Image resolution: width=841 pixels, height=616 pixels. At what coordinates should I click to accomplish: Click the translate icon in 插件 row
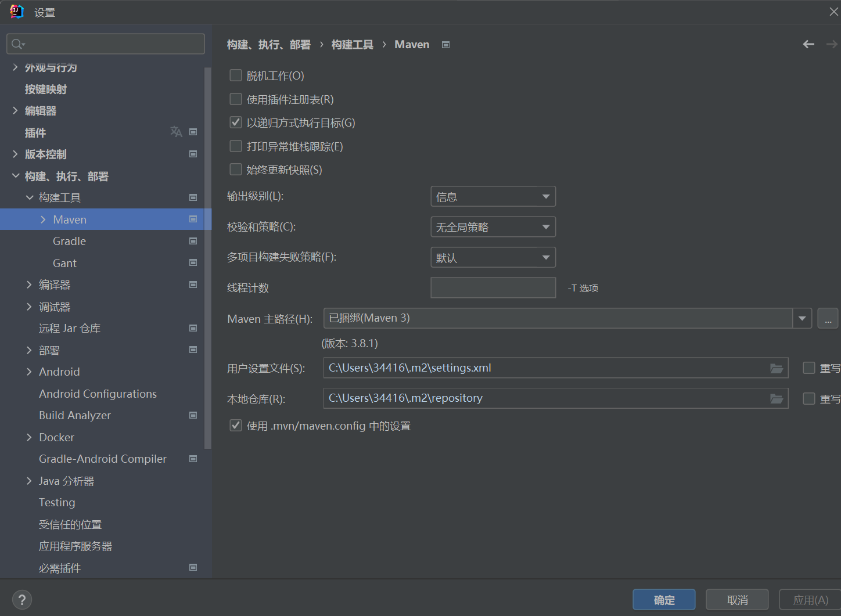tap(176, 132)
